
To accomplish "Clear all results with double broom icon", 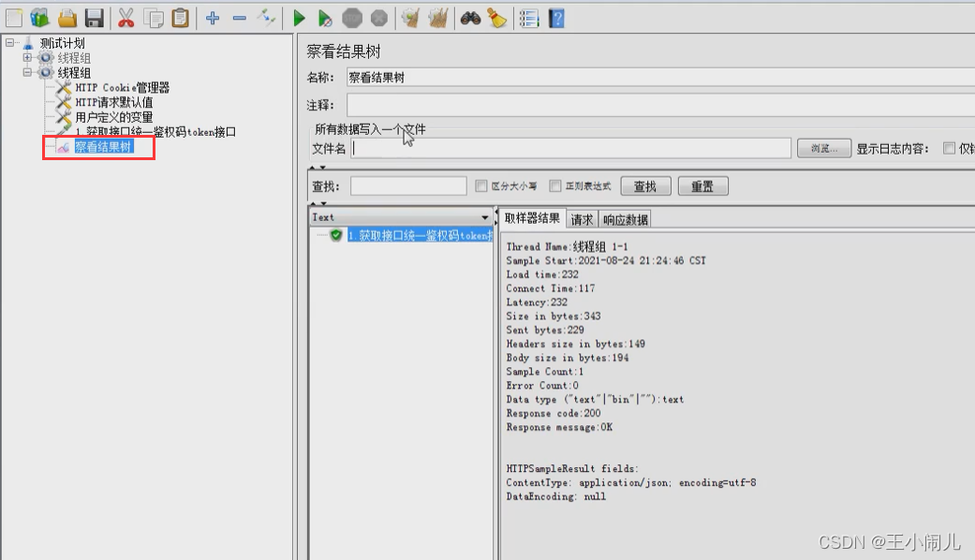I will tap(437, 18).
